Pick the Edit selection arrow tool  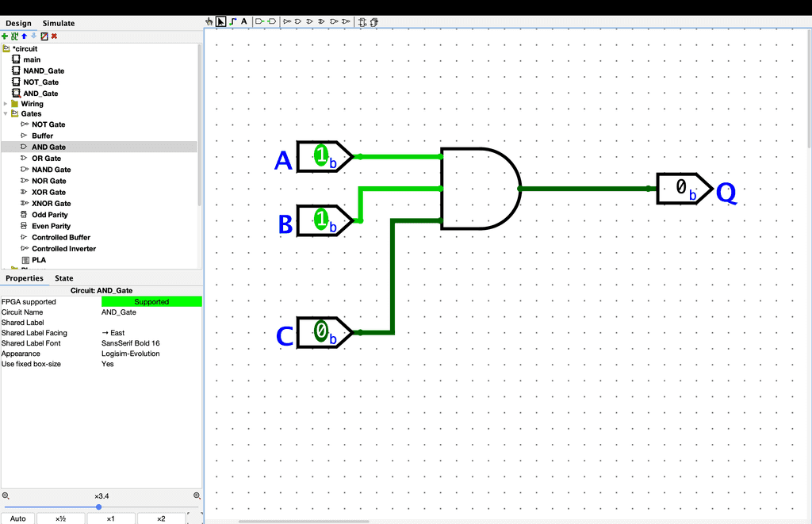tap(220, 21)
